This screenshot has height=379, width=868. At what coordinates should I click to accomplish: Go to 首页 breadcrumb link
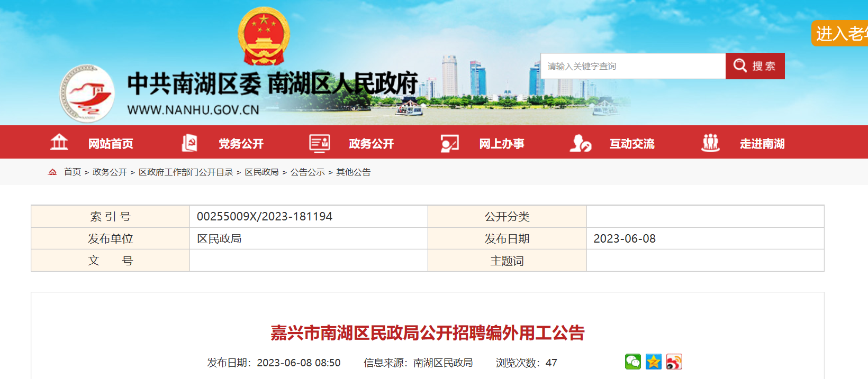(73, 172)
